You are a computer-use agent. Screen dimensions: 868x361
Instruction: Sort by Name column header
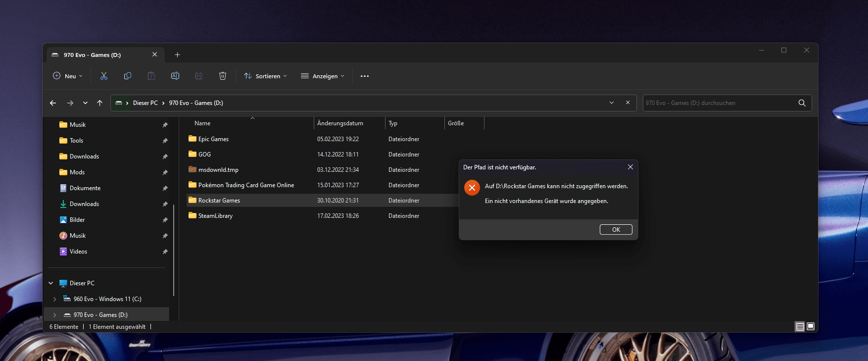click(202, 123)
